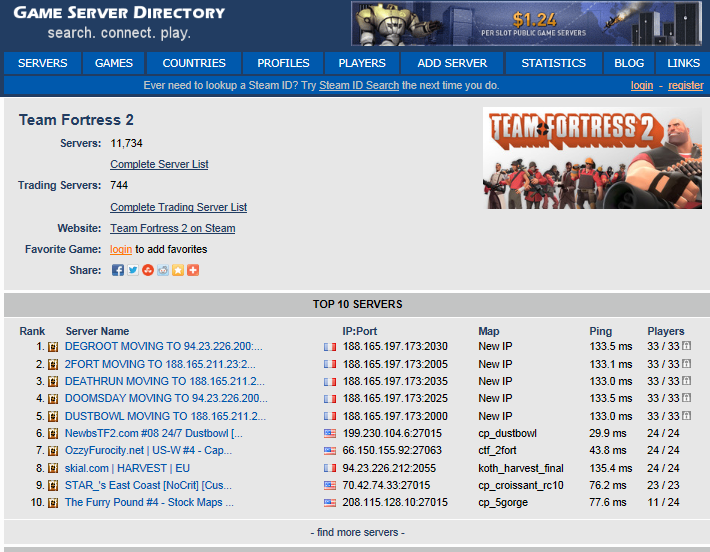This screenshot has height=552, width=710.
Task: Follow the Steam ID Search link
Action: click(x=359, y=86)
